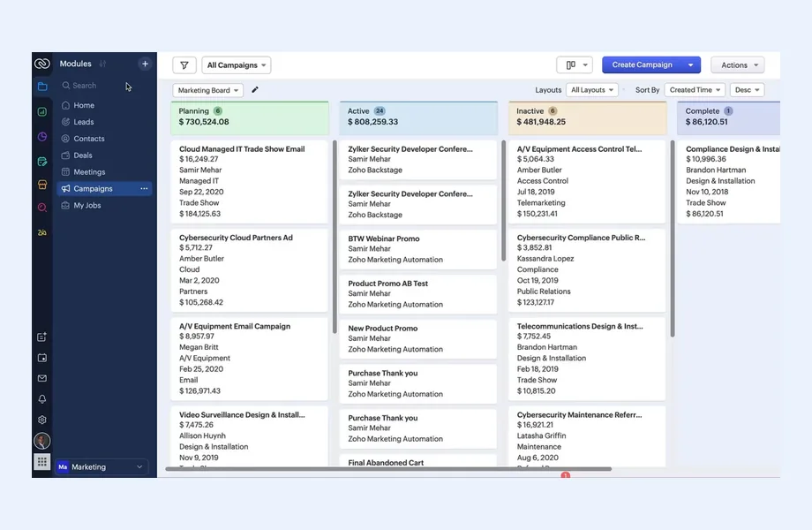This screenshot has height=530, width=812.
Task: Open the All Campaigns dropdown
Action: pos(237,65)
